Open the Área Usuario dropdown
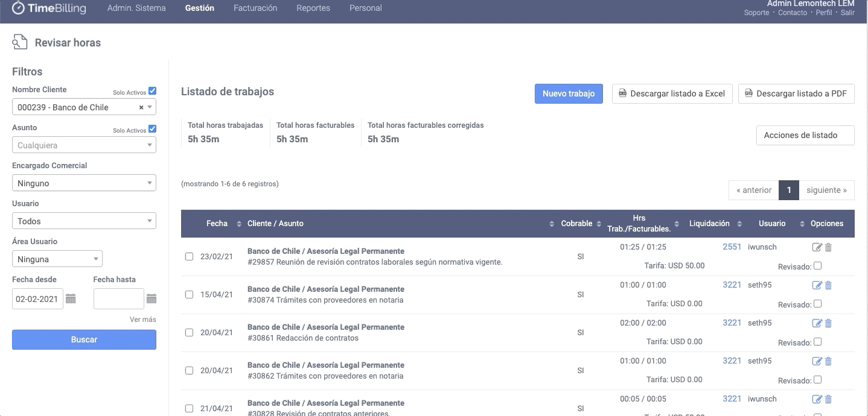The image size is (868, 416). pyautogui.click(x=57, y=259)
